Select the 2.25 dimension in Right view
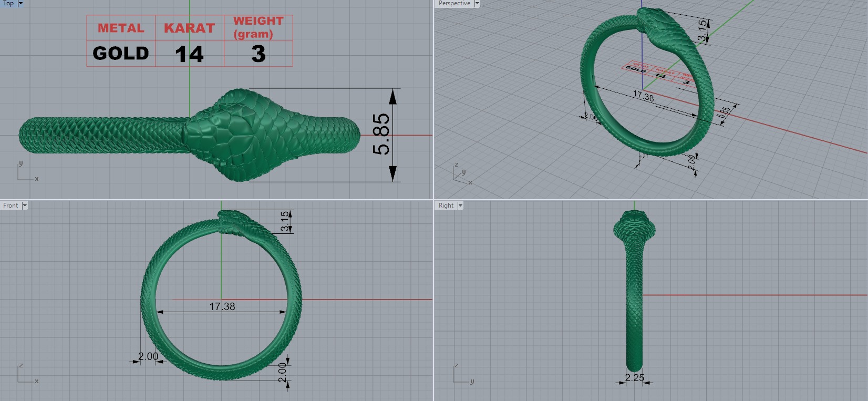Viewport: 868px width, 401px height. 635,377
